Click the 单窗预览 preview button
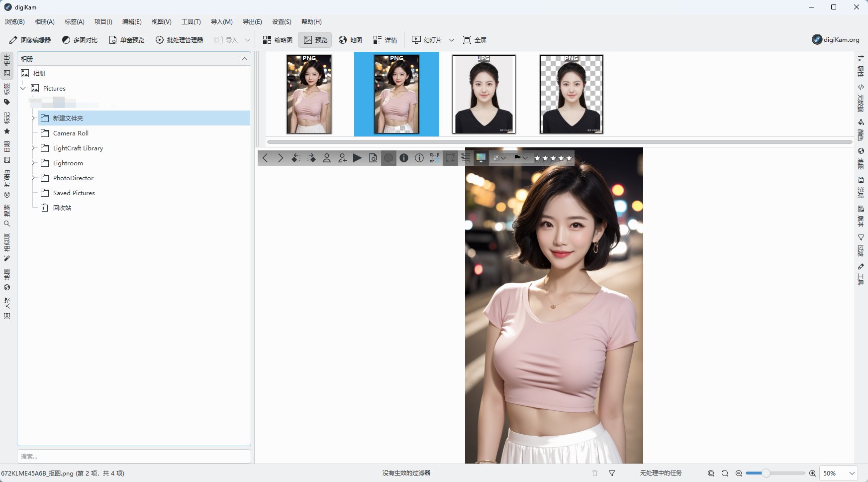This screenshot has height=482, width=868. coord(127,40)
